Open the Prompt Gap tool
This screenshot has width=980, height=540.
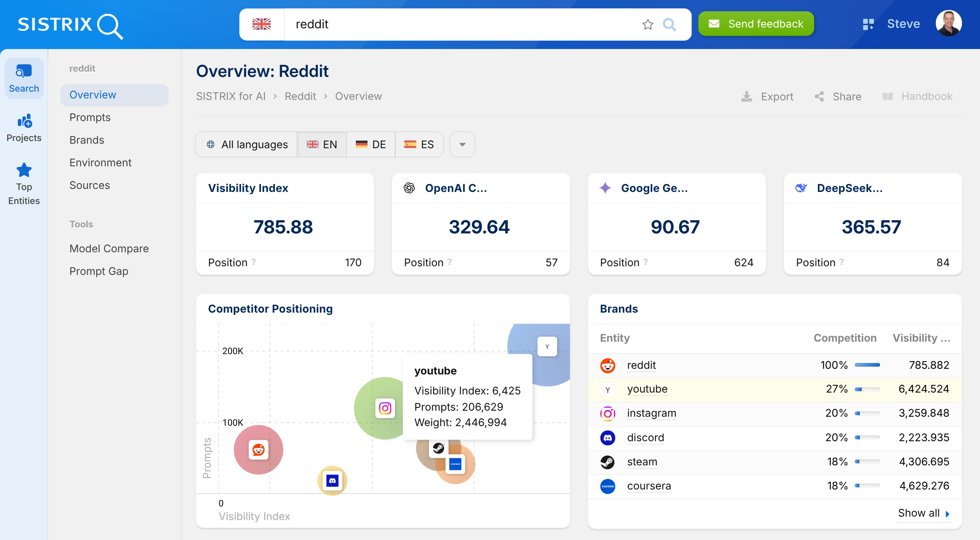(98, 272)
